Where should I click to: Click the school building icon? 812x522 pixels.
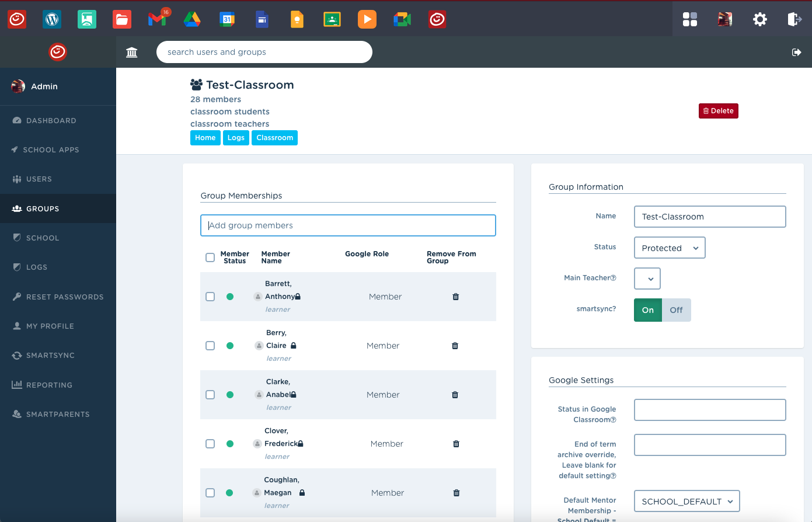coord(132,53)
